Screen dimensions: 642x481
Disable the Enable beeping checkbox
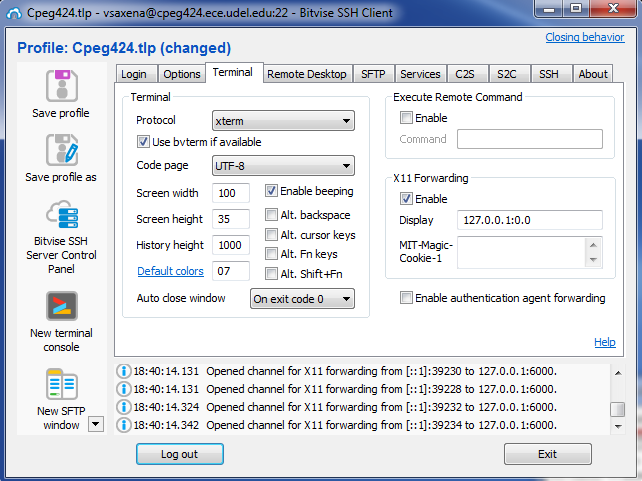click(272, 191)
